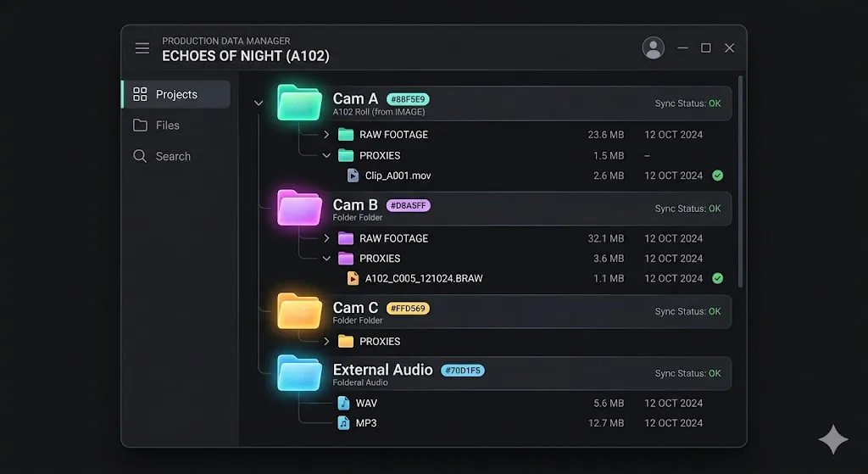
Task: Select the Clip_A001.mov file name
Action: click(x=398, y=176)
